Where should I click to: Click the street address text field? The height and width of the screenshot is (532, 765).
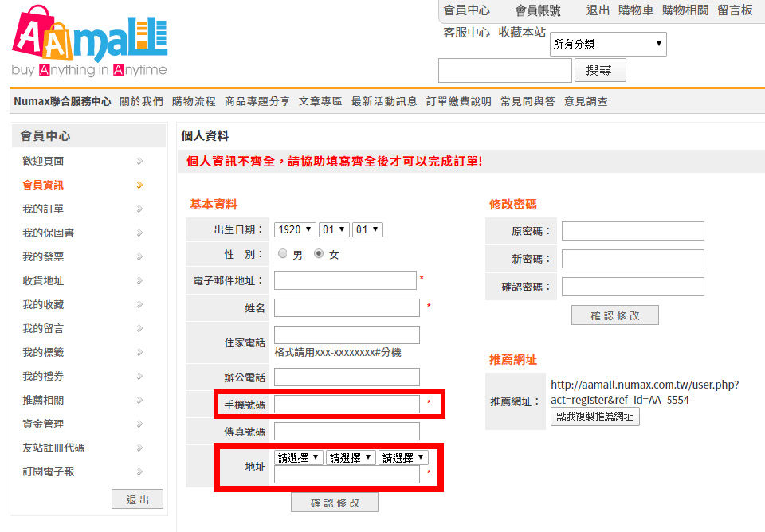coord(347,475)
